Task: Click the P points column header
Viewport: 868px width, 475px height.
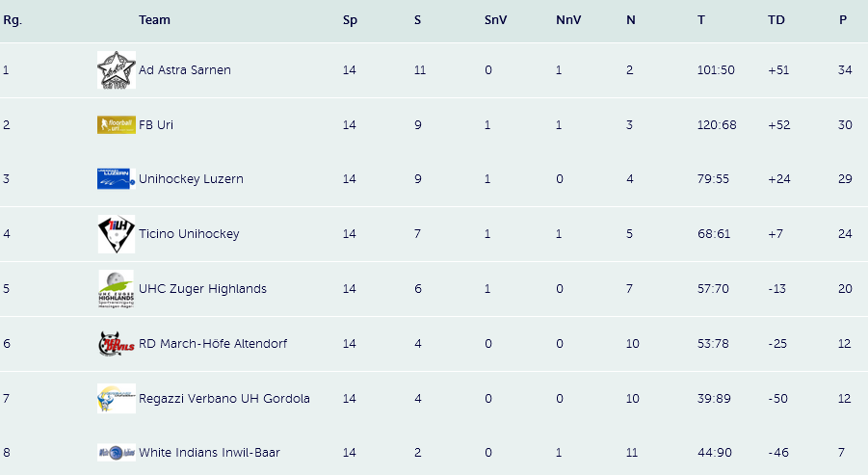Action: tap(843, 20)
